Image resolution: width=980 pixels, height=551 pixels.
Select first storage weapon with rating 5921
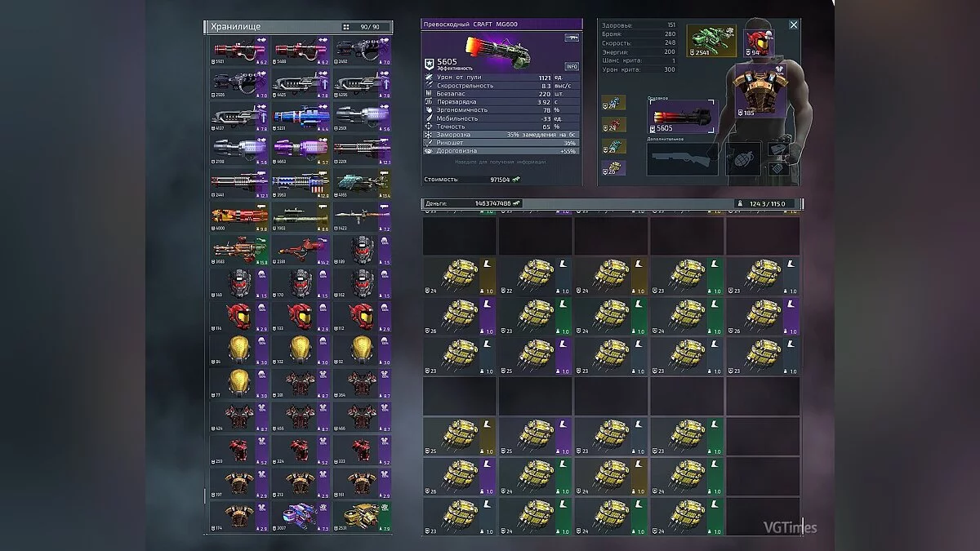(238, 51)
